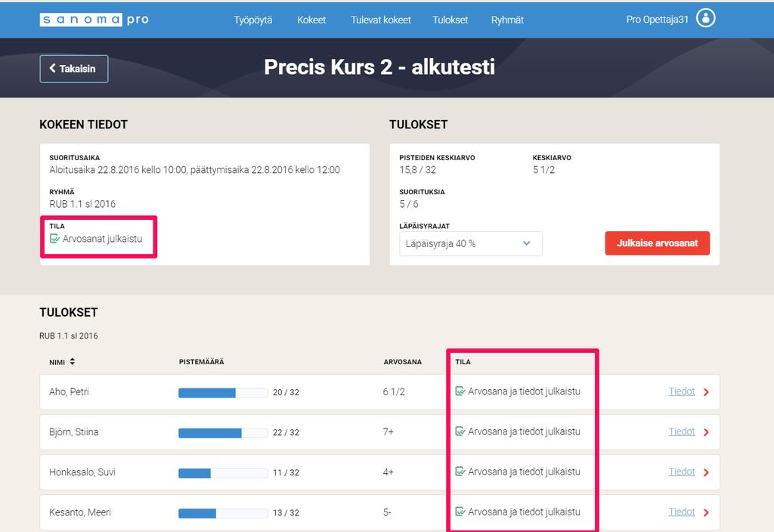Open Tiedot link for Kesanto, Meeri
Screen dimensions: 774x532
coord(681,512)
